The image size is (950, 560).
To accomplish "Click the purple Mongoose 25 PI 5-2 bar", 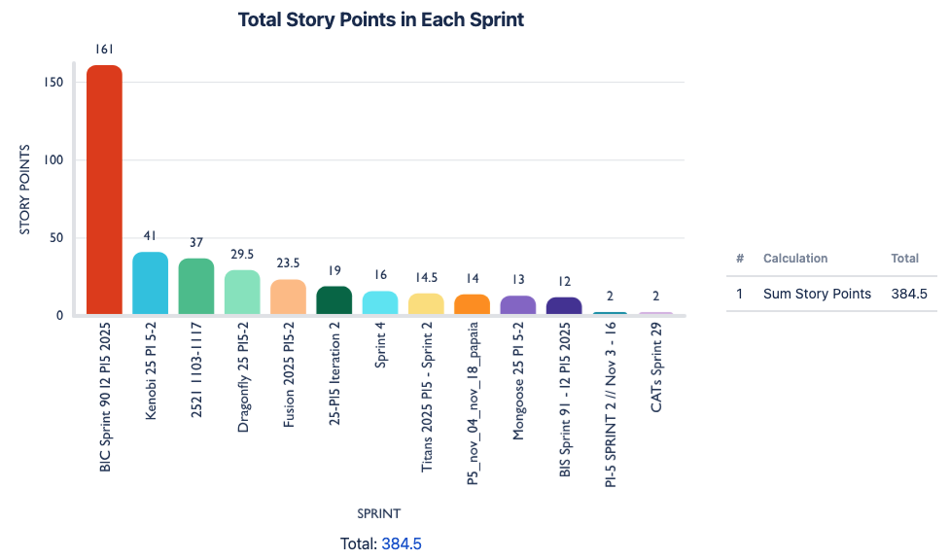I will (x=518, y=305).
